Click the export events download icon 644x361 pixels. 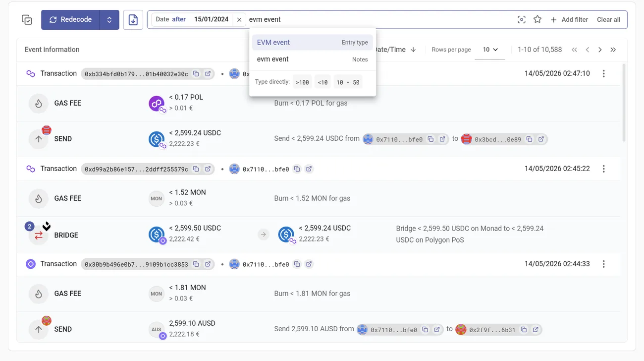(133, 20)
